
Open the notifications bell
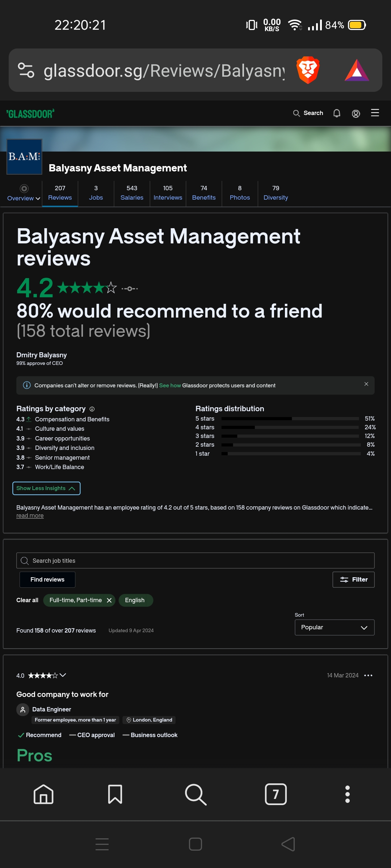tap(337, 113)
